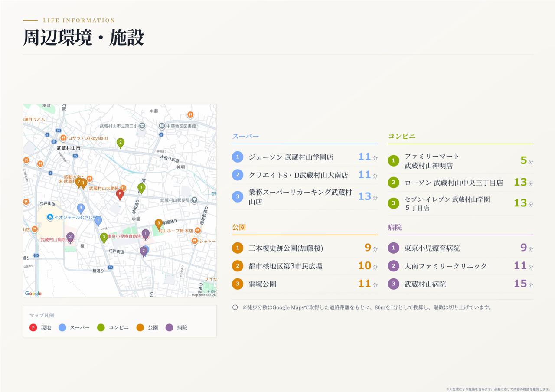
Task: Click the ファミリーマート 武蔵村山神明店 row text
Action: (x=432, y=161)
